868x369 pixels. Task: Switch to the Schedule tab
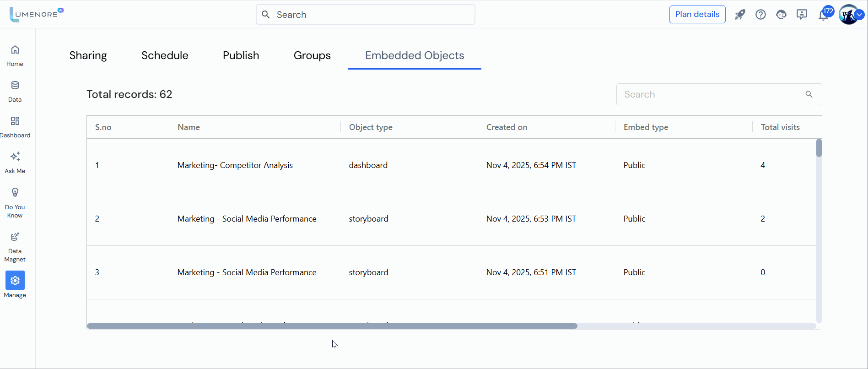tap(165, 55)
